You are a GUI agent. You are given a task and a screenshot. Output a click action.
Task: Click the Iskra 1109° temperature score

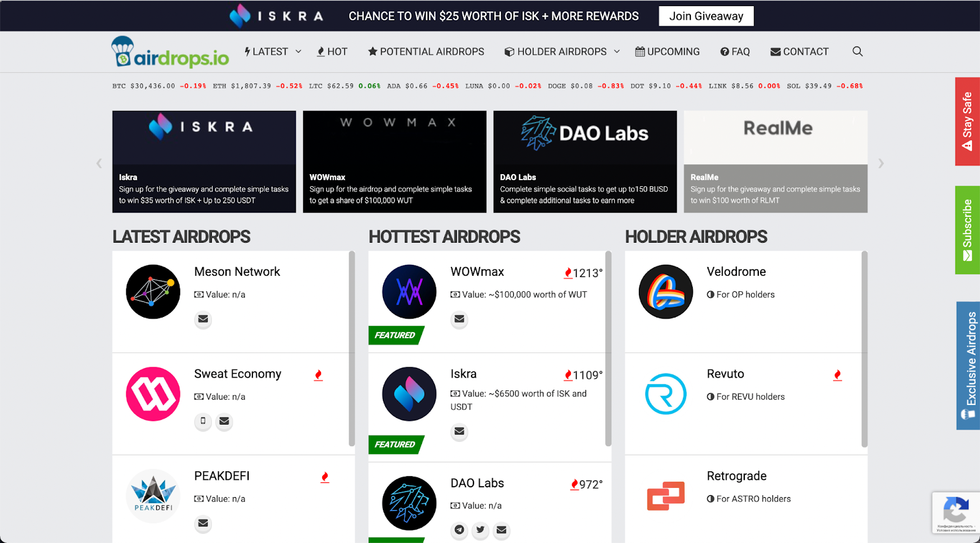583,375
